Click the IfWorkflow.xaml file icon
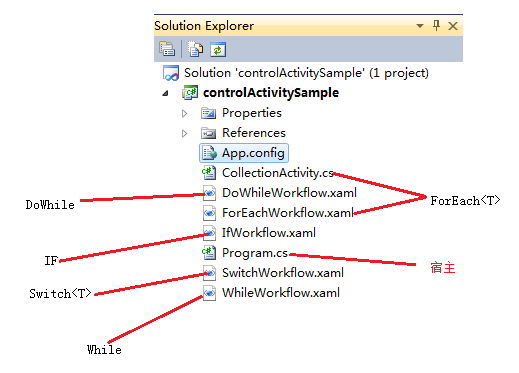519x373 pixels. point(209,233)
